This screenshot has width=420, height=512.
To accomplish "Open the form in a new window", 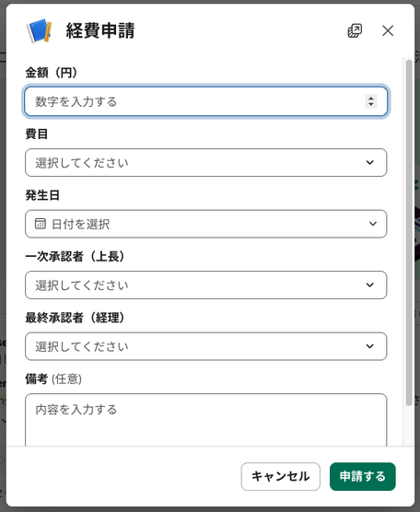I will point(355,30).
